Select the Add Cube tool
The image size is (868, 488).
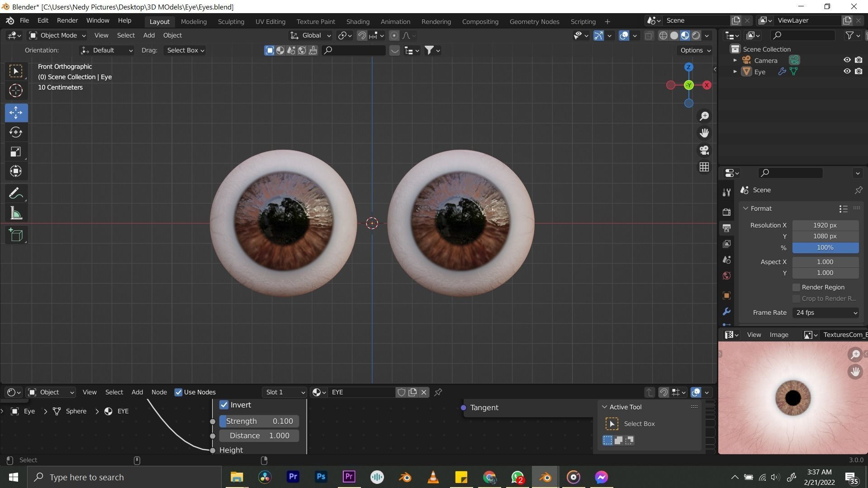pyautogui.click(x=16, y=235)
